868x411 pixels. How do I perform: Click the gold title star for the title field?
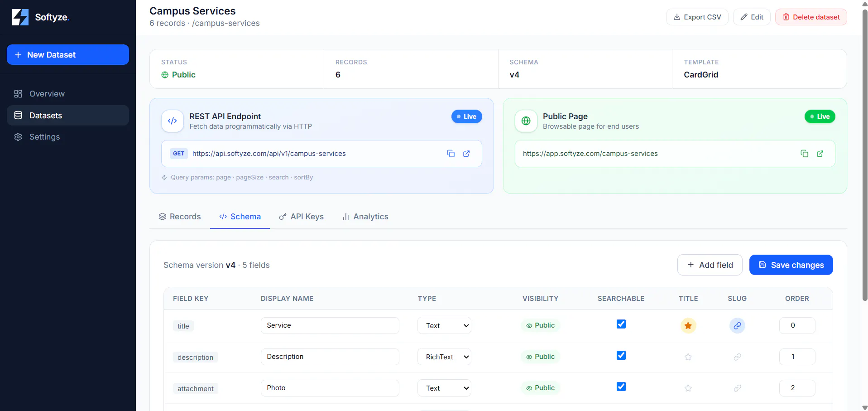click(688, 325)
